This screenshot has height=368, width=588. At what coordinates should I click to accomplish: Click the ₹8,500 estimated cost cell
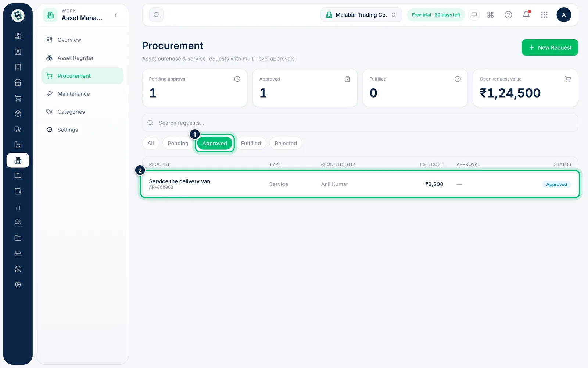pos(434,184)
